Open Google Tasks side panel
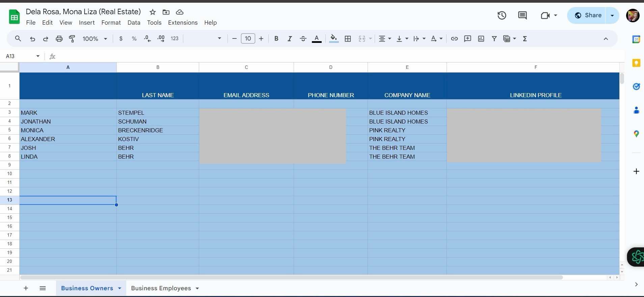 [x=636, y=87]
